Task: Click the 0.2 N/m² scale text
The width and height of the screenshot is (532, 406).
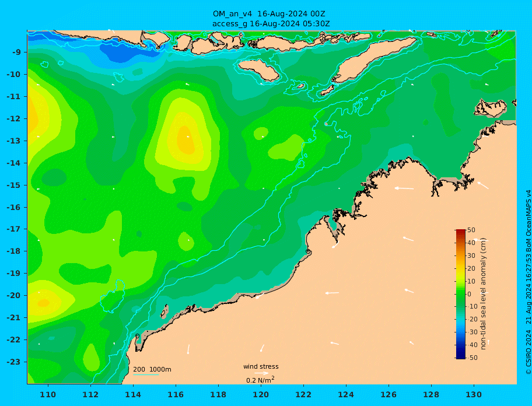Action: coord(260,380)
